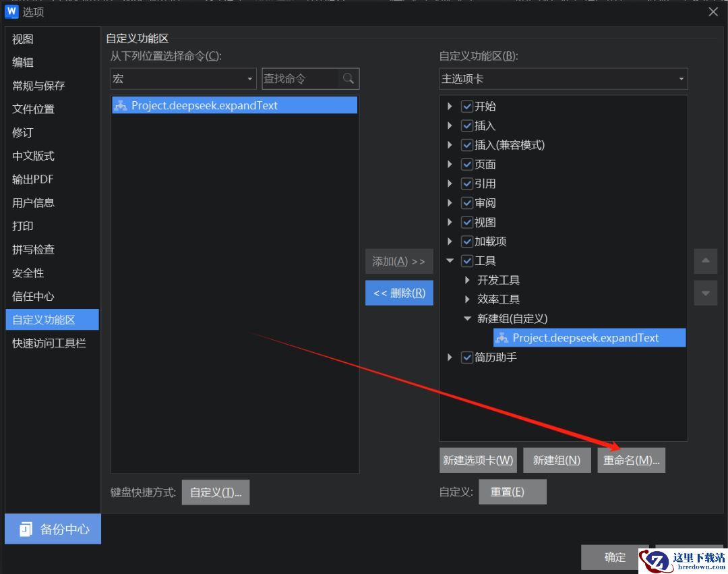The image size is (728, 574).
Task: Close the 选项 dialog window
Action: click(712, 11)
